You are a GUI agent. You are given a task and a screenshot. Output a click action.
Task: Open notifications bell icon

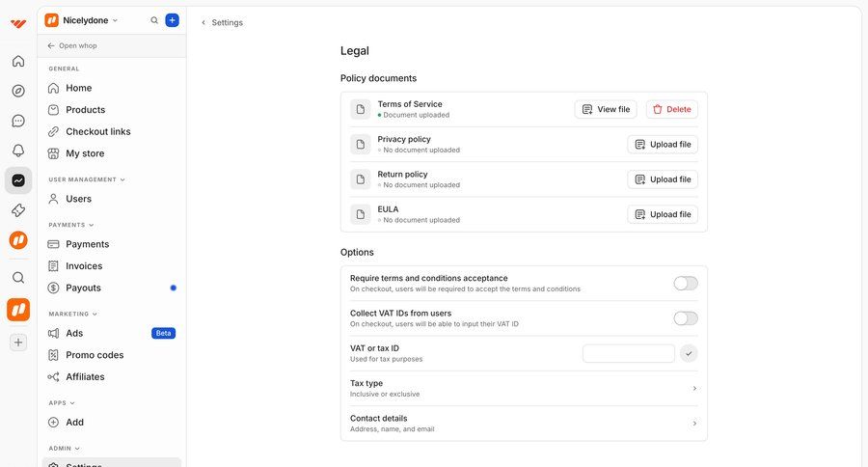(x=18, y=151)
